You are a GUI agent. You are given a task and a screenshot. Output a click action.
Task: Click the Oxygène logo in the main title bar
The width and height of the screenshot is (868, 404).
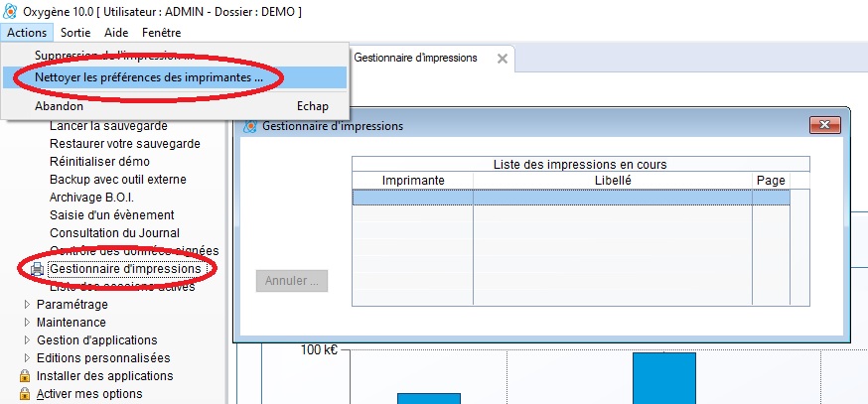(x=10, y=11)
